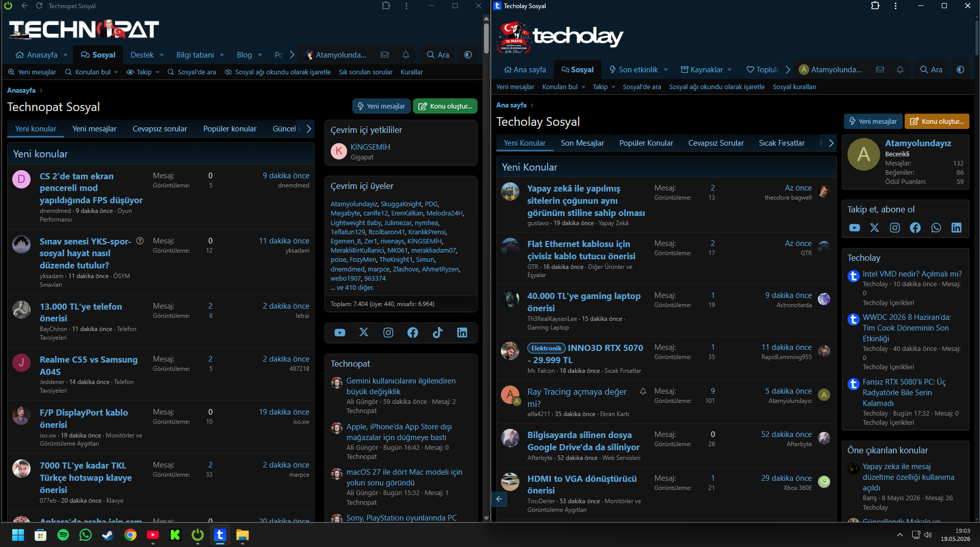Switch to Cevapsız sorular tab in Technopat
The width and height of the screenshot is (980, 547).
(160, 129)
